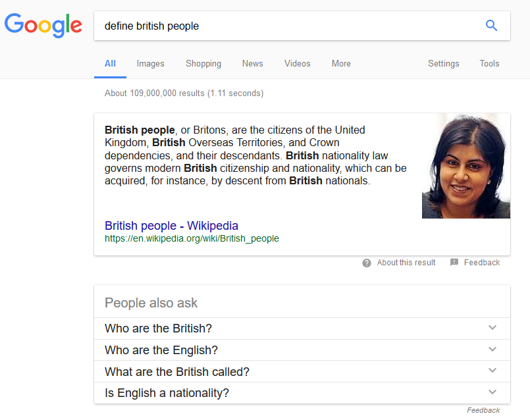Click the About 109,000,000 results count text
The image size is (530, 420).
tap(184, 93)
